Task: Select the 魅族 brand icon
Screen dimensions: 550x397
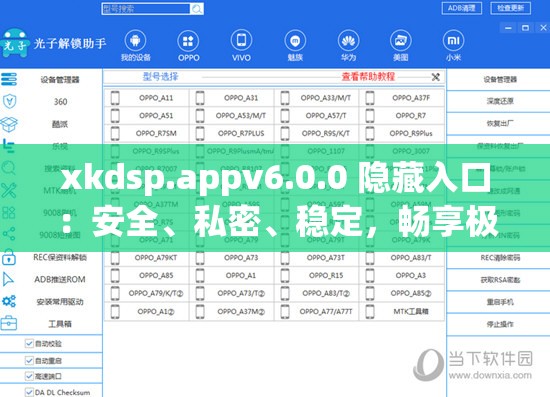Action: (295, 41)
